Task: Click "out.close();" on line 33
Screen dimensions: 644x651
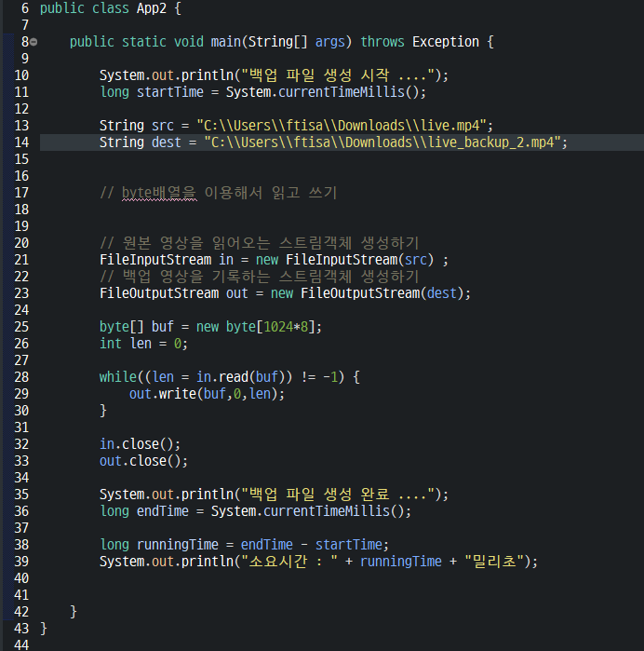Action: tap(143, 461)
